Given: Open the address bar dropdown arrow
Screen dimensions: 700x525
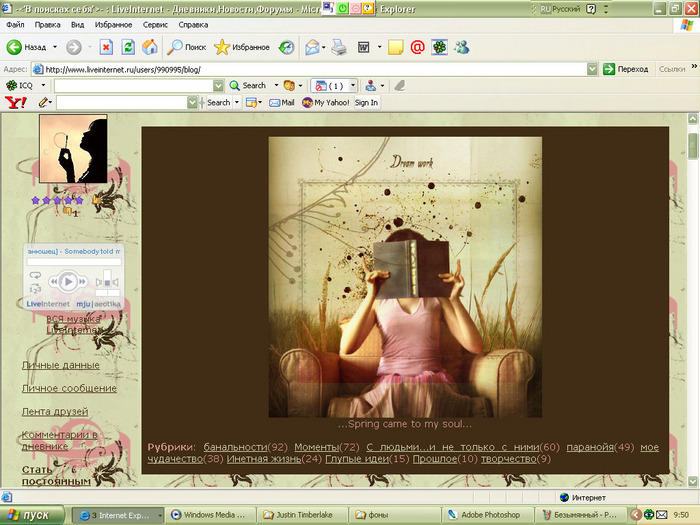Looking at the screenshot, I should click(x=592, y=69).
